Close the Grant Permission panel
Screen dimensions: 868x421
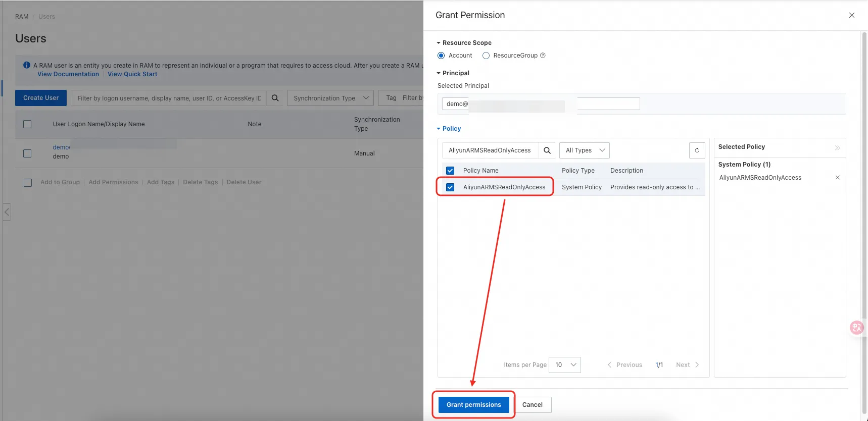pyautogui.click(x=851, y=15)
